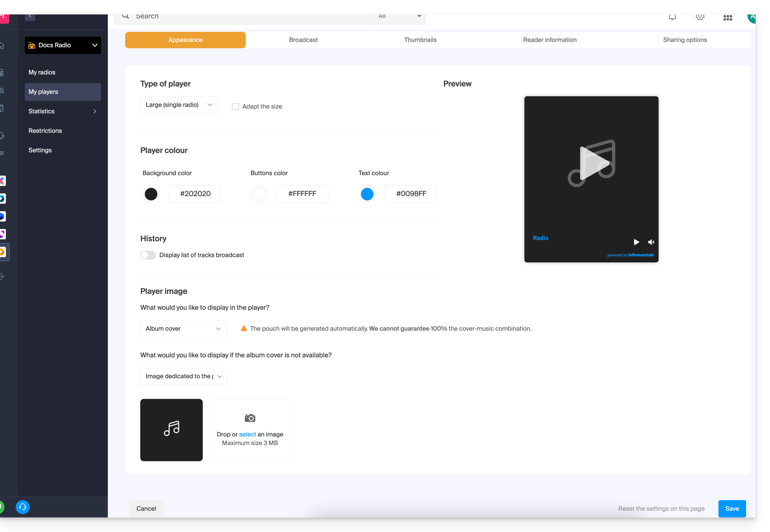Open the Large (single radio) player type dropdown
Viewport: 770px width, 532px height.
[179, 105]
